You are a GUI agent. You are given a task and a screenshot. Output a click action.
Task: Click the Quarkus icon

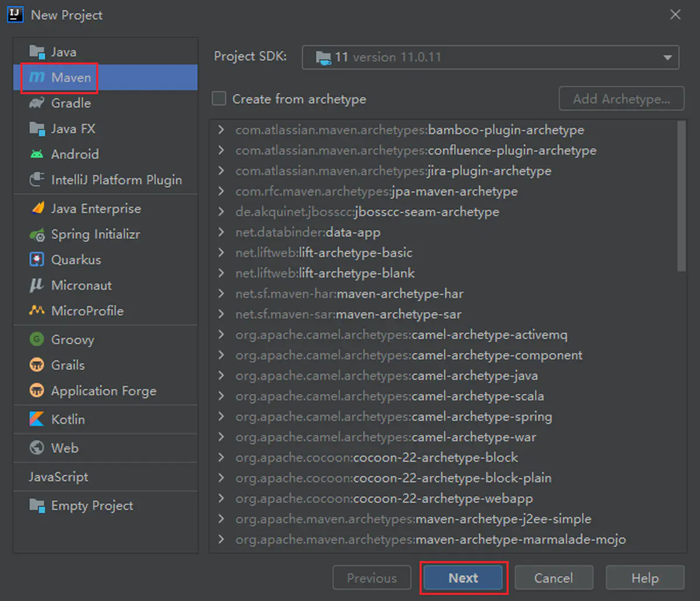pyautogui.click(x=37, y=260)
